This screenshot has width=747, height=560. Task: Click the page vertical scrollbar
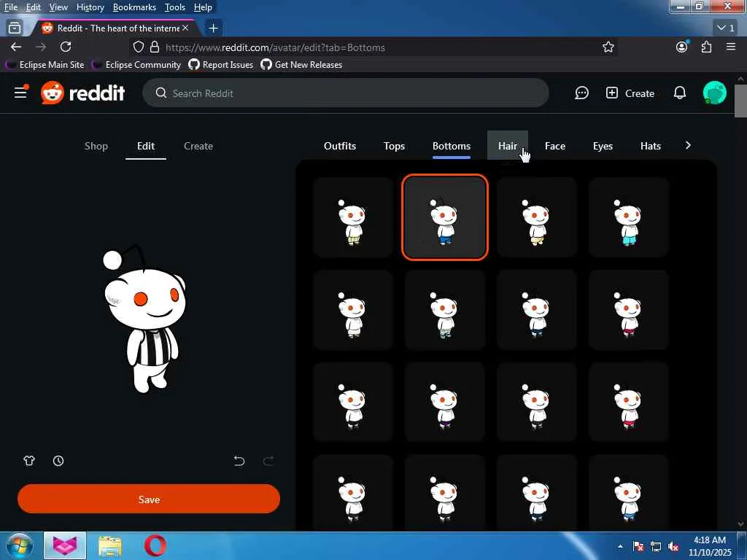tap(740, 100)
